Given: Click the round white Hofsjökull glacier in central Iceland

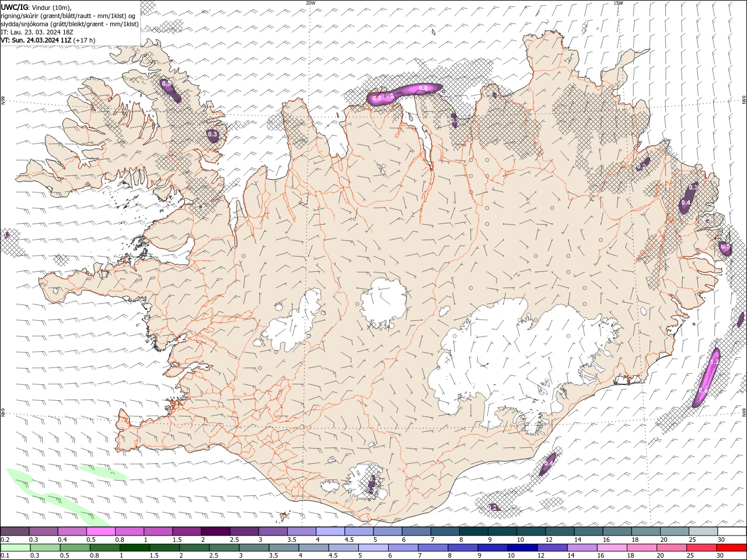Looking at the screenshot, I should pyautogui.click(x=383, y=303).
